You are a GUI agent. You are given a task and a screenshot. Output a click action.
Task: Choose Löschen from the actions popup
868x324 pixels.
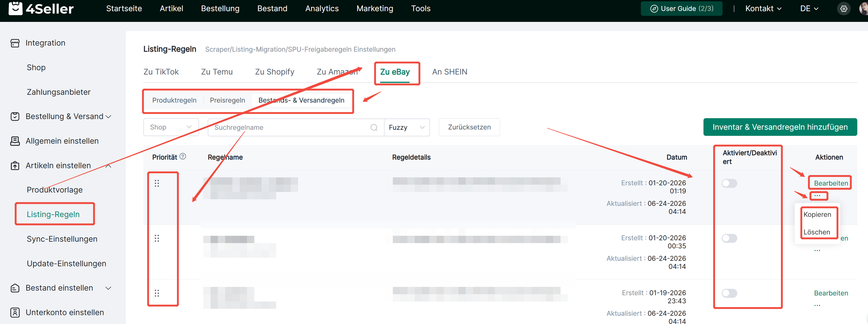point(816,232)
